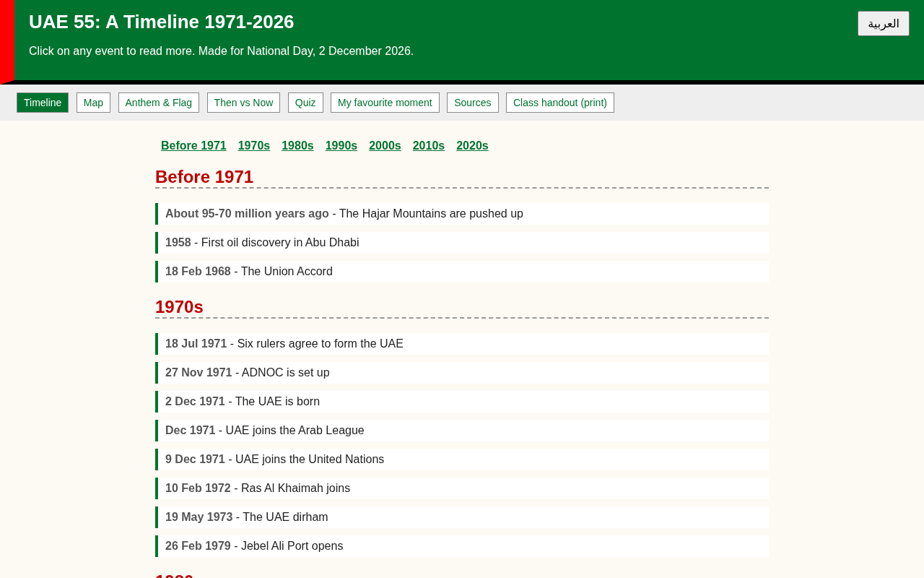Jump to the Before 1971 section link
Image resolution: width=924 pixels, height=578 pixels.
coord(193,145)
